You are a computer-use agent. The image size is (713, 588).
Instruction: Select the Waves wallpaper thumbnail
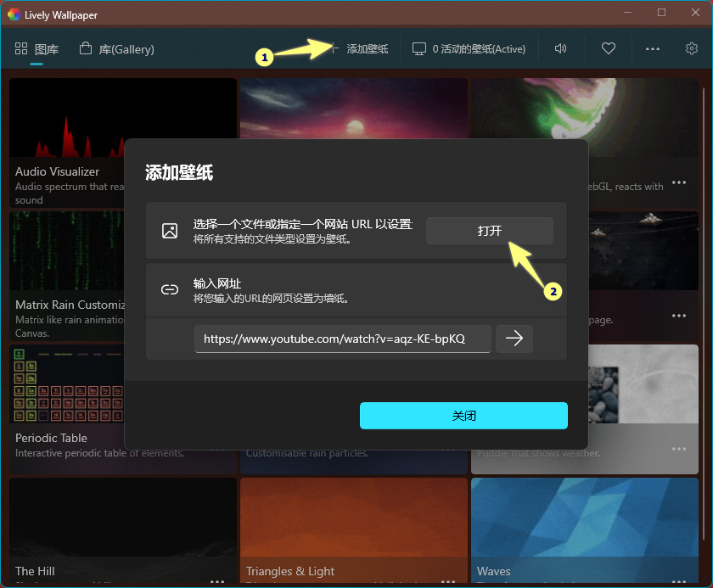[585, 517]
